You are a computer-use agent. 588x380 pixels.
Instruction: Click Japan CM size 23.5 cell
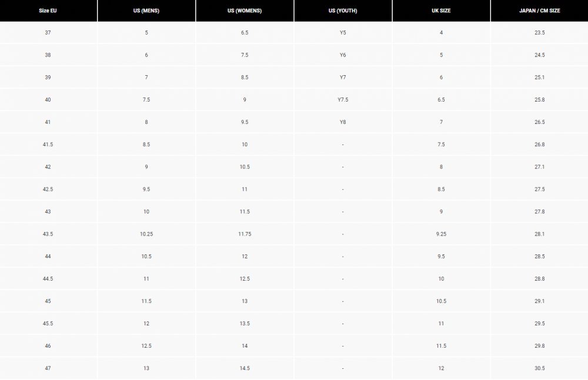coord(539,33)
